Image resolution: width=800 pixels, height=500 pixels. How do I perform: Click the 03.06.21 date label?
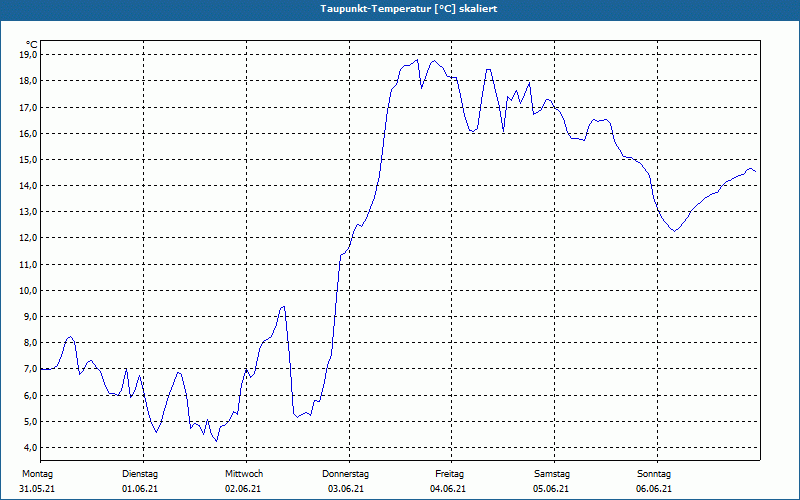click(346, 489)
